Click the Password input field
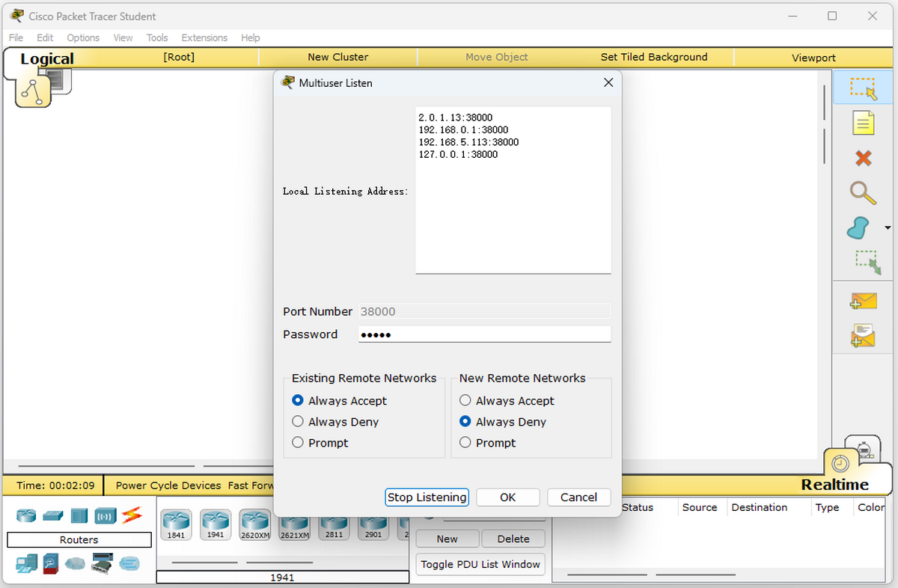The image size is (898, 588). (x=485, y=334)
